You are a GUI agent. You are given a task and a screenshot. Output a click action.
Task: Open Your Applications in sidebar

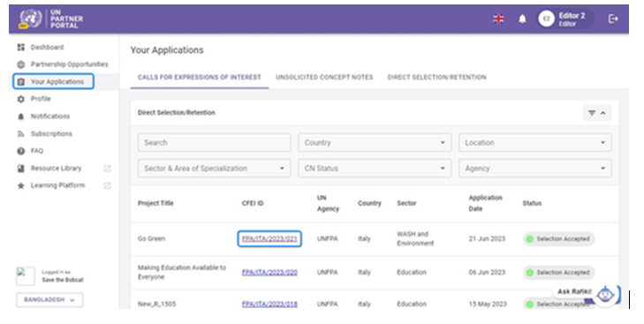57,82
